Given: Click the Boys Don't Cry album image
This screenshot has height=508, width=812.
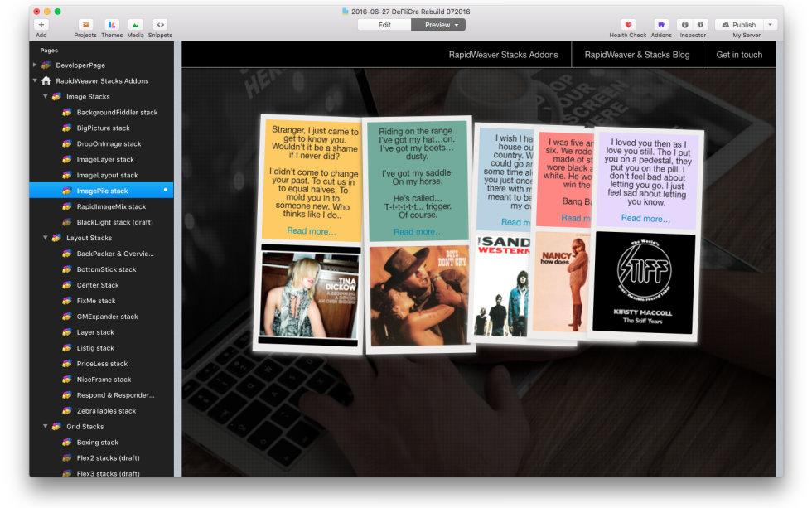Looking at the screenshot, I should (418, 296).
